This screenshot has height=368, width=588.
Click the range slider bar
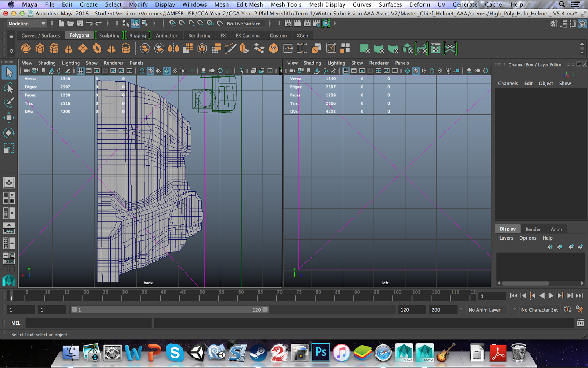tap(169, 310)
